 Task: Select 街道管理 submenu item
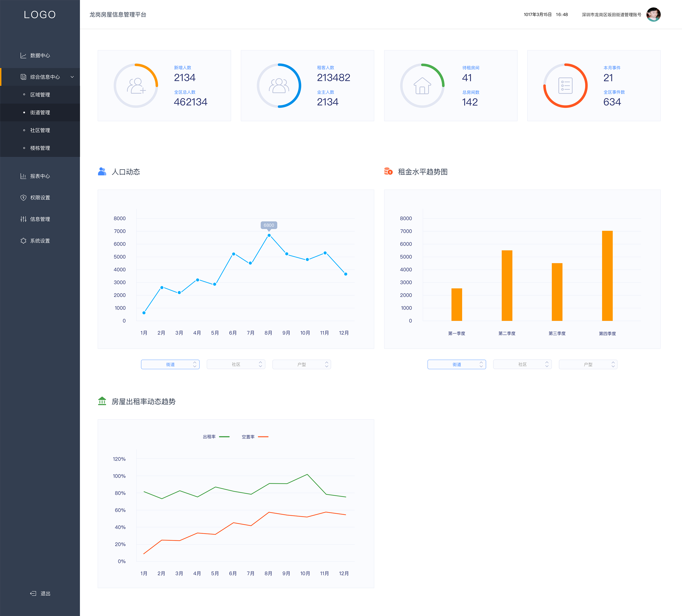(40, 112)
